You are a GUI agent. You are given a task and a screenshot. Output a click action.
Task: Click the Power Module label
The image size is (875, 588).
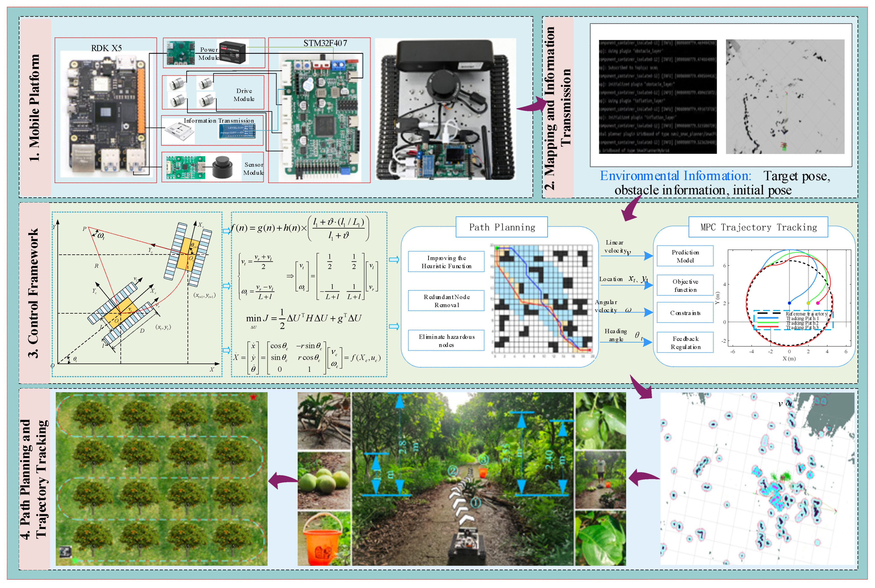pyautogui.click(x=209, y=54)
